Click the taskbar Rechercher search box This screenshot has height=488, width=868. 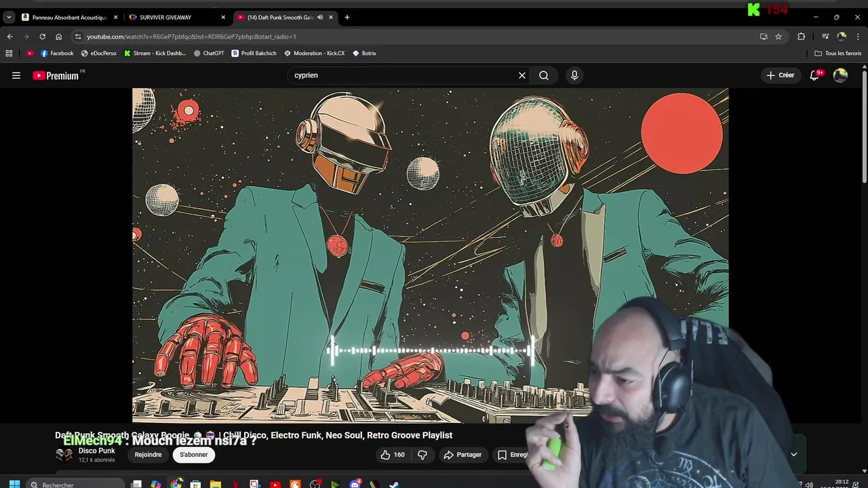tap(77, 484)
